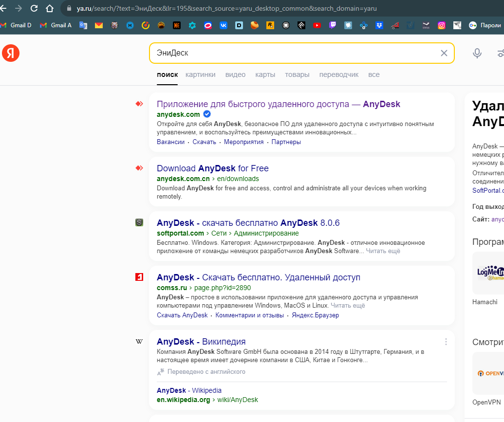Screen dimensions: 504x422
Task: Click the verified badge next to anydesk.com
Action: pos(207,114)
